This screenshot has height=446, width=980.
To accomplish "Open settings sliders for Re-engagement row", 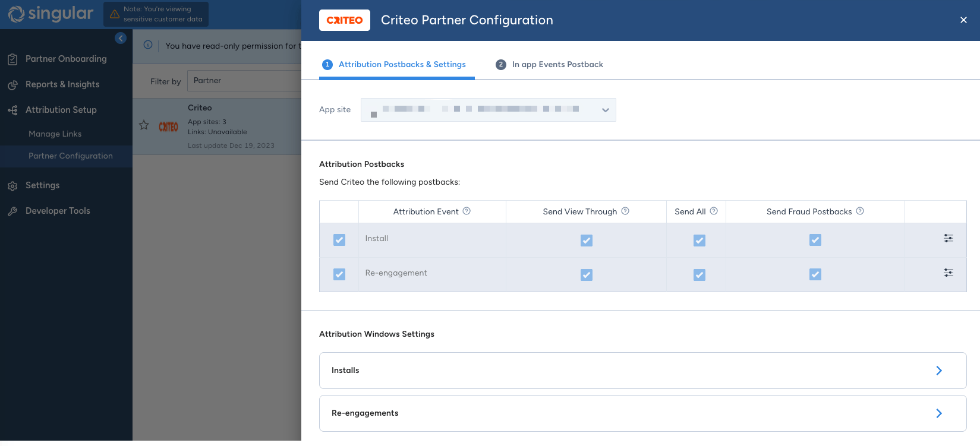I will click(949, 273).
